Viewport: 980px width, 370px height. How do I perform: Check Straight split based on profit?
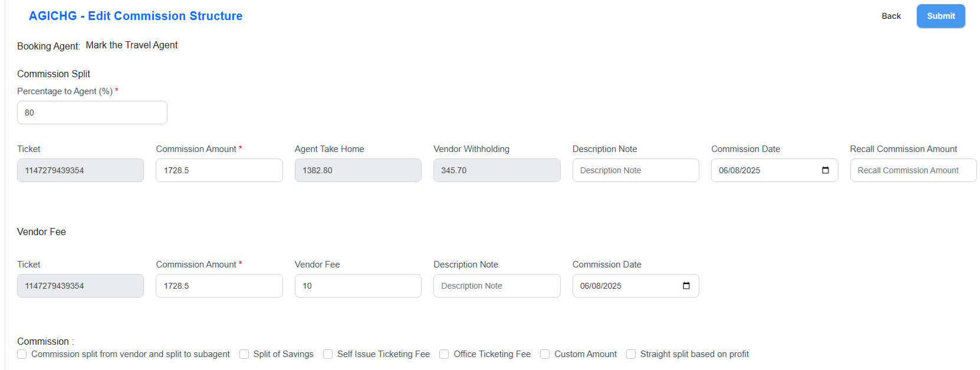coord(631,354)
